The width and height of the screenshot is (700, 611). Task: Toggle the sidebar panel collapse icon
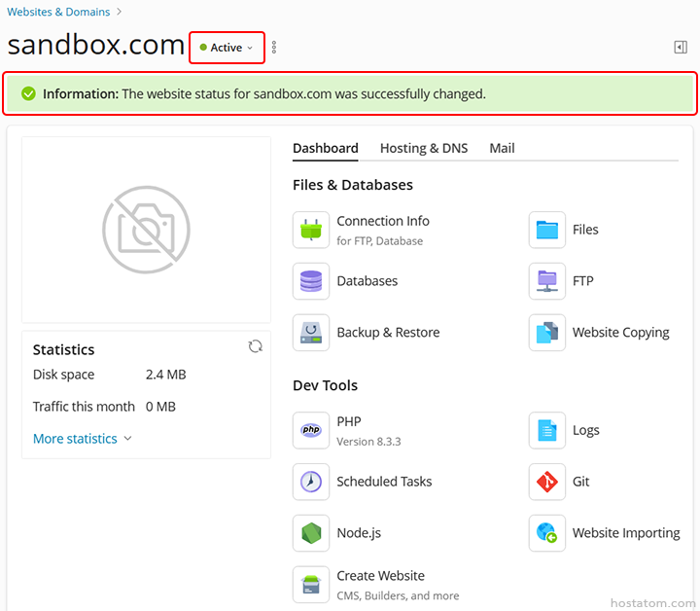(681, 47)
